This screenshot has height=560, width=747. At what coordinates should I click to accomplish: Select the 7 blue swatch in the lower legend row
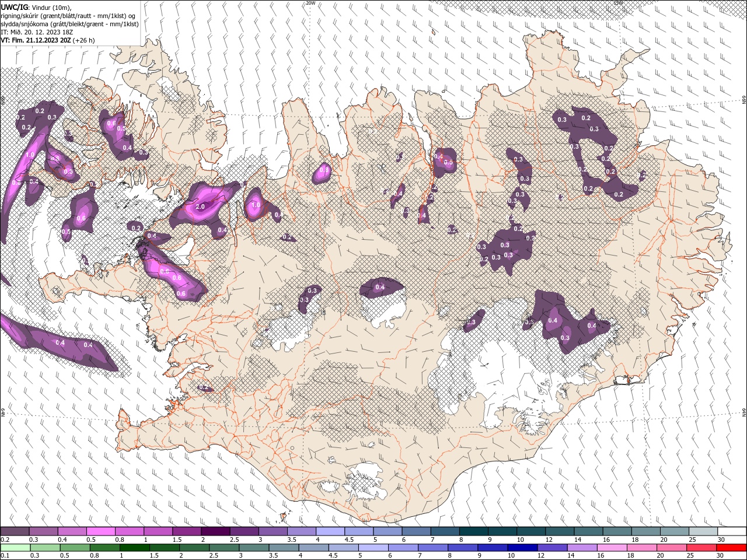click(x=433, y=548)
